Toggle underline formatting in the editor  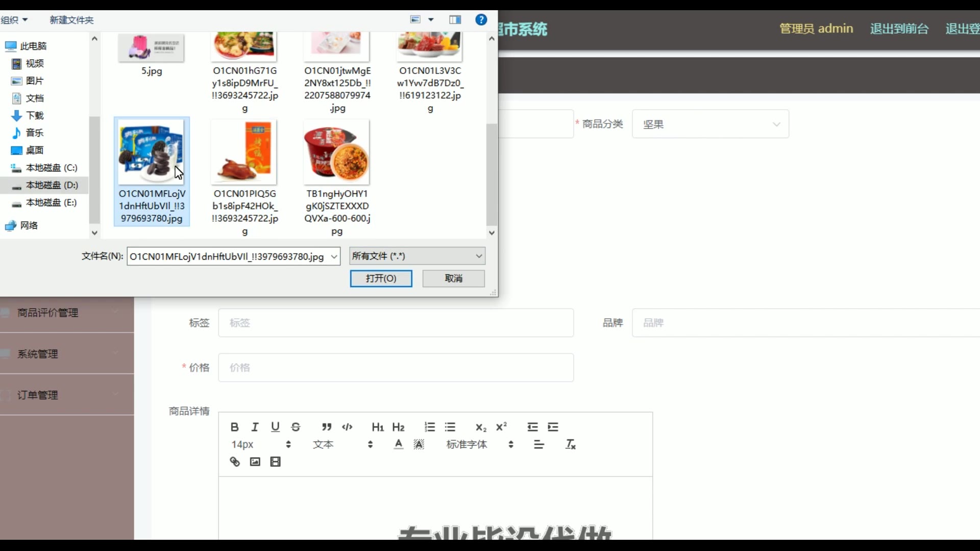275,427
